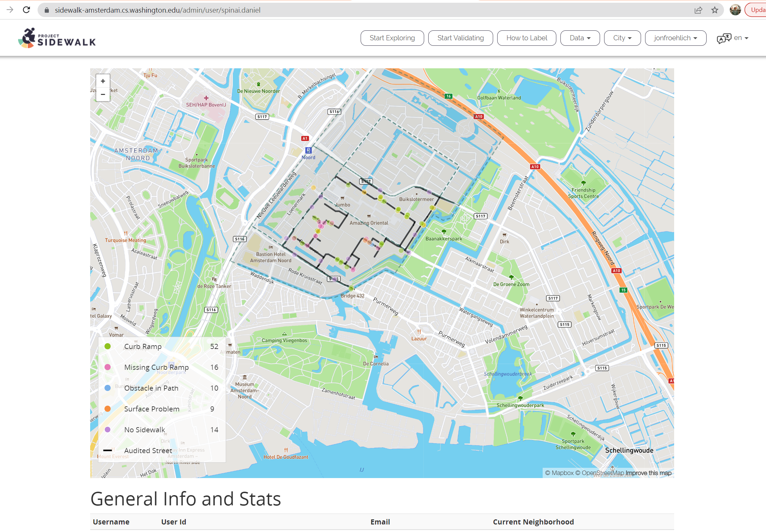Bookmark this page with star icon

click(x=715, y=10)
